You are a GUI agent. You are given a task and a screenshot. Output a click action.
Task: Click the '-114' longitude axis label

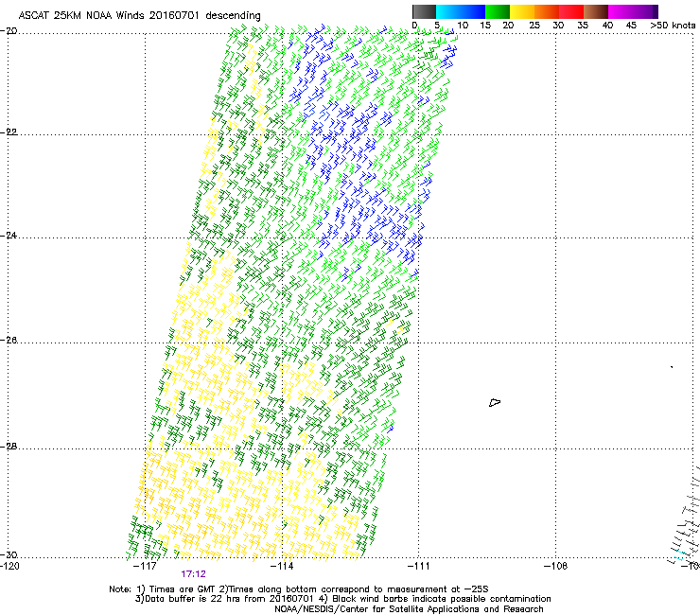pos(282,566)
